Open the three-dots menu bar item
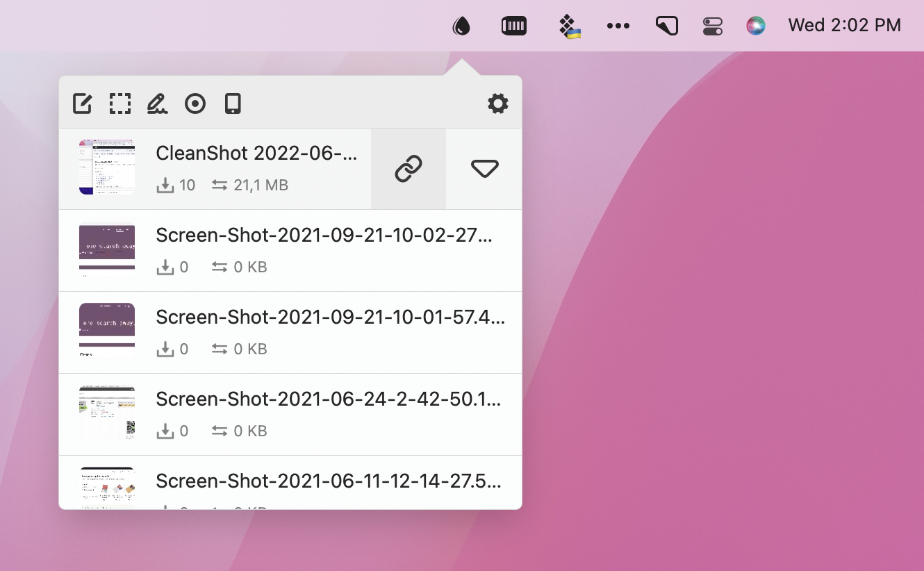Viewport: 924px width, 571px height. pyautogui.click(x=618, y=26)
